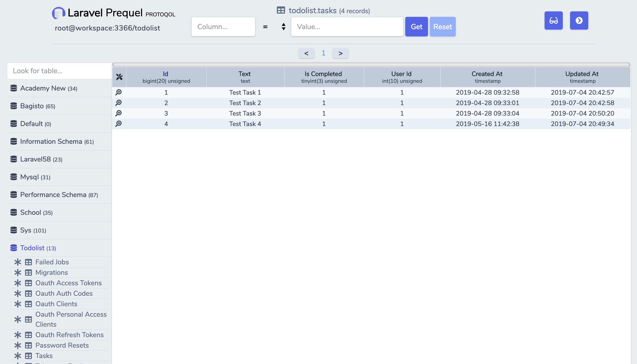Click the Updated At column header
The height and width of the screenshot is (364, 637).
(x=583, y=77)
